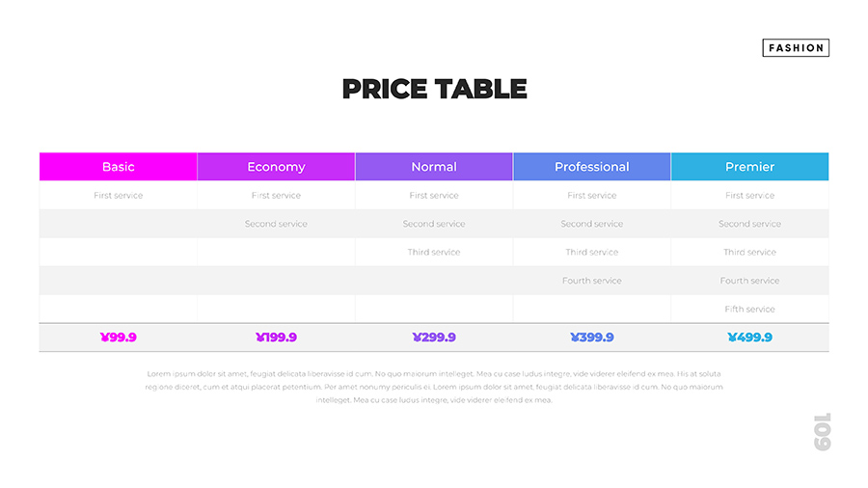Click the FASHION logo box

(x=796, y=47)
